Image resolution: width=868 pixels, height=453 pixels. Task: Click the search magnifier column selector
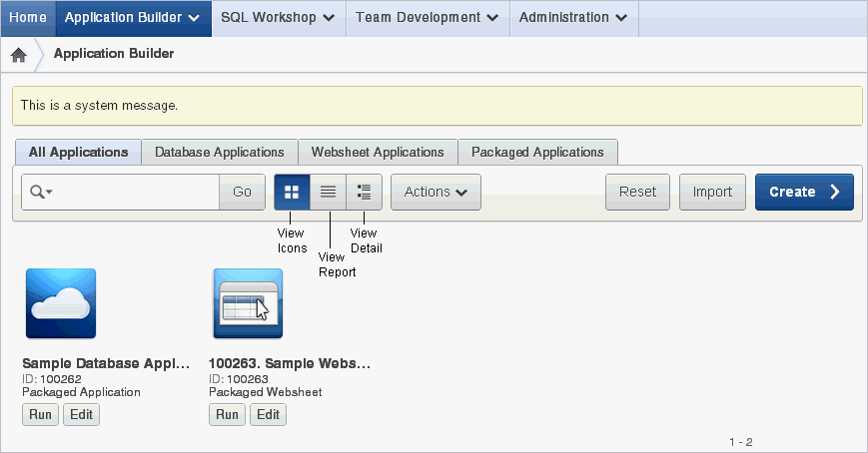(x=41, y=192)
